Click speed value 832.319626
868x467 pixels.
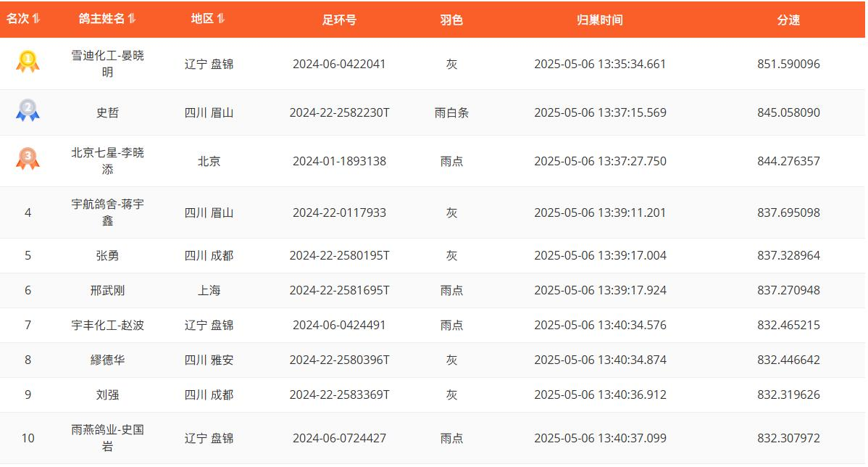click(x=788, y=394)
